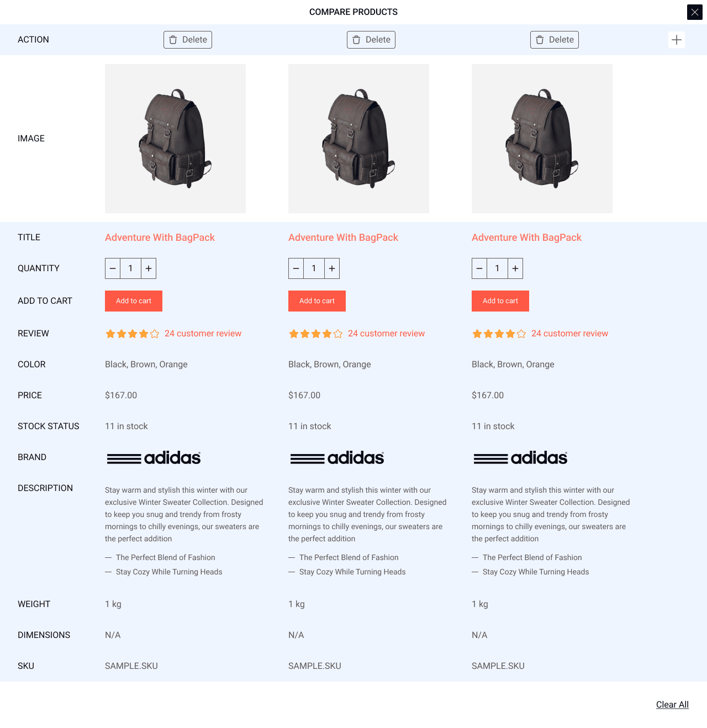Screen dimensions: 707x728
Task: Decrease quantity of the third product
Action: point(479,268)
